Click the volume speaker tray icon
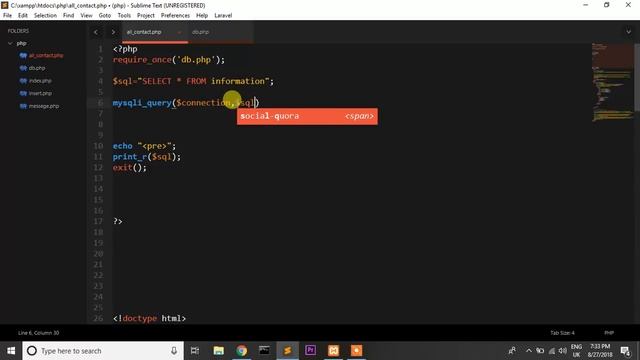Viewport: 640px width, 360px height. [562, 351]
